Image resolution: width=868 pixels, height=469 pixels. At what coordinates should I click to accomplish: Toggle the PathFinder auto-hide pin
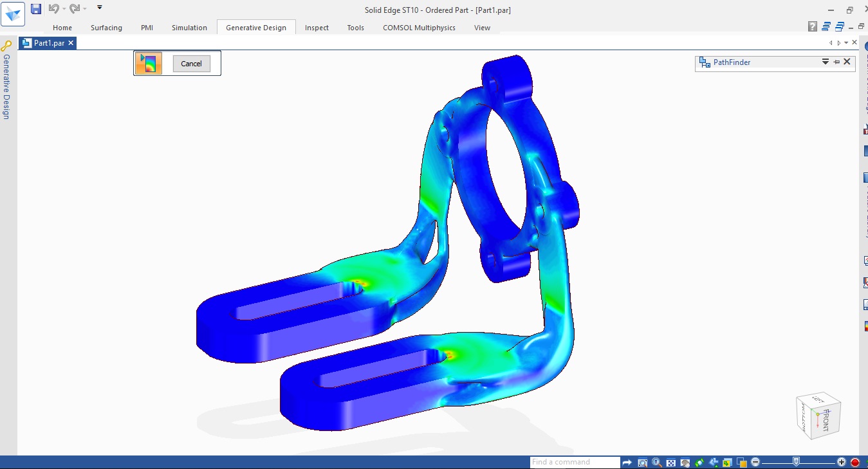[x=836, y=62]
